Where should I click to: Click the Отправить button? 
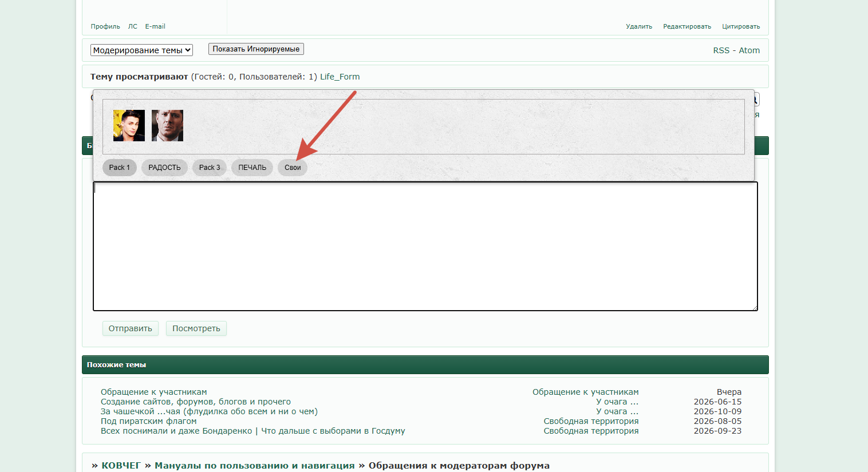pyautogui.click(x=131, y=328)
